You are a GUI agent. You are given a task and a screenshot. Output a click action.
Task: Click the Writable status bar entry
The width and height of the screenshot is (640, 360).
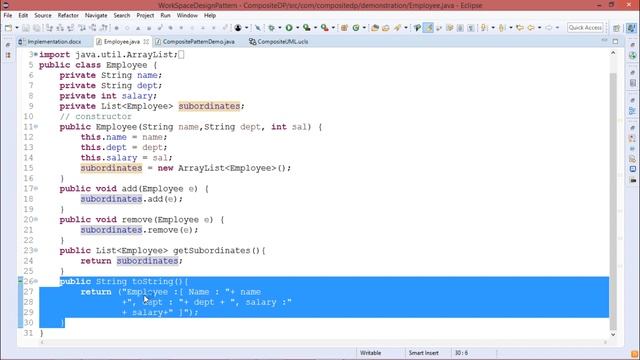pos(370,353)
